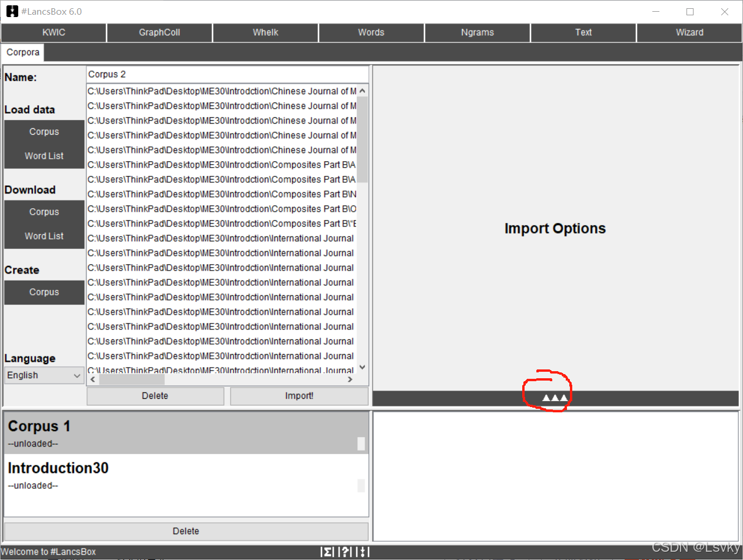Click the file list scroll down arrow
Screen dimensions: 743x560
point(362,367)
